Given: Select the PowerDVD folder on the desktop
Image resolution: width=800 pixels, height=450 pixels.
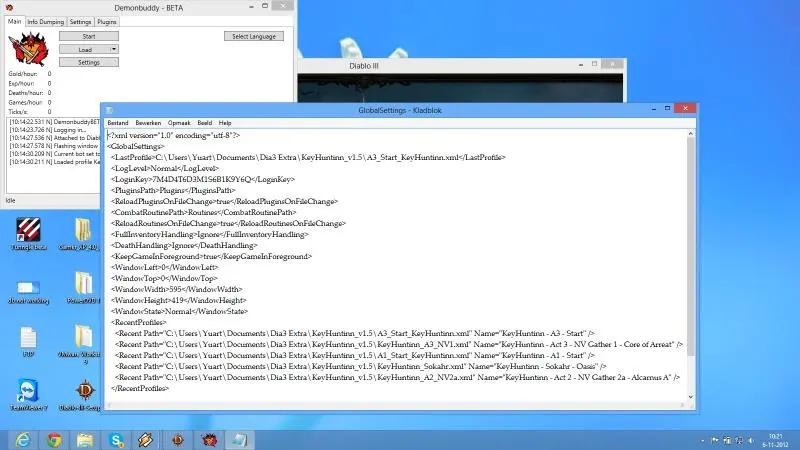Looking at the screenshot, I should tap(85, 287).
